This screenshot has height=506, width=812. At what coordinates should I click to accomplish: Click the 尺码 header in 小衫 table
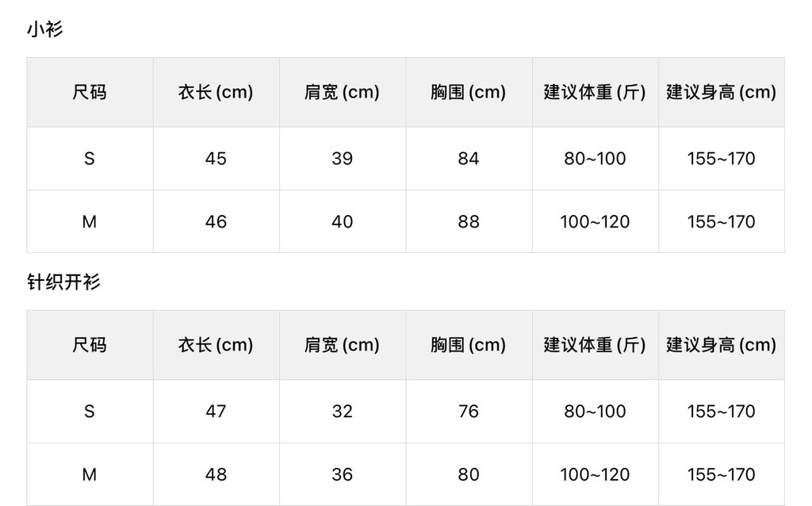coord(90,92)
